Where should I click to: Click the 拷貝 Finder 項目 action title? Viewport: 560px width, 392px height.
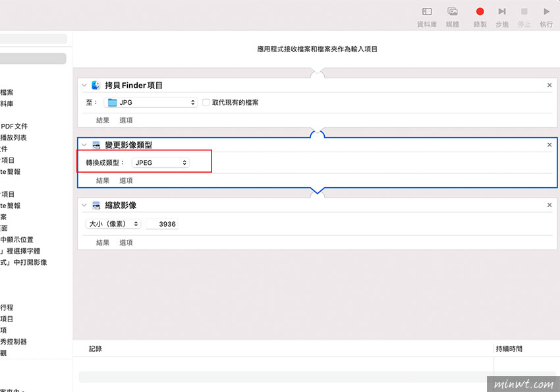coord(134,86)
